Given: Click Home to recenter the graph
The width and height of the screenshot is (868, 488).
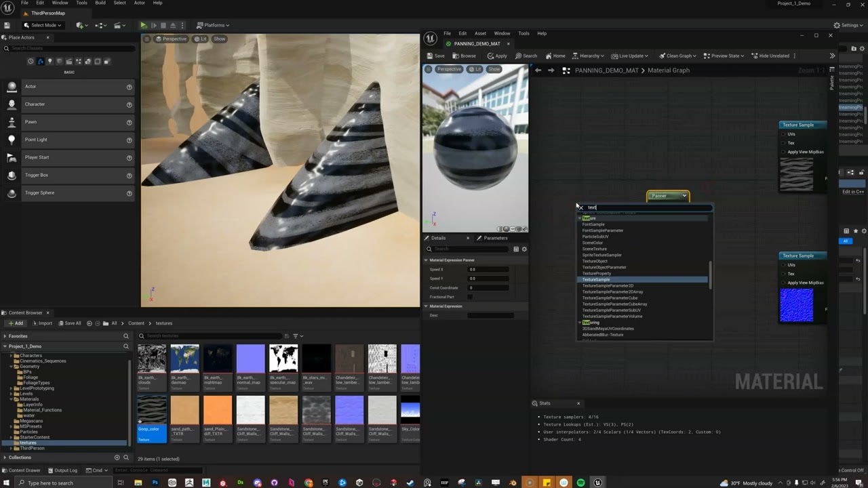Looking at the screenshot, I should coord(555,56).
